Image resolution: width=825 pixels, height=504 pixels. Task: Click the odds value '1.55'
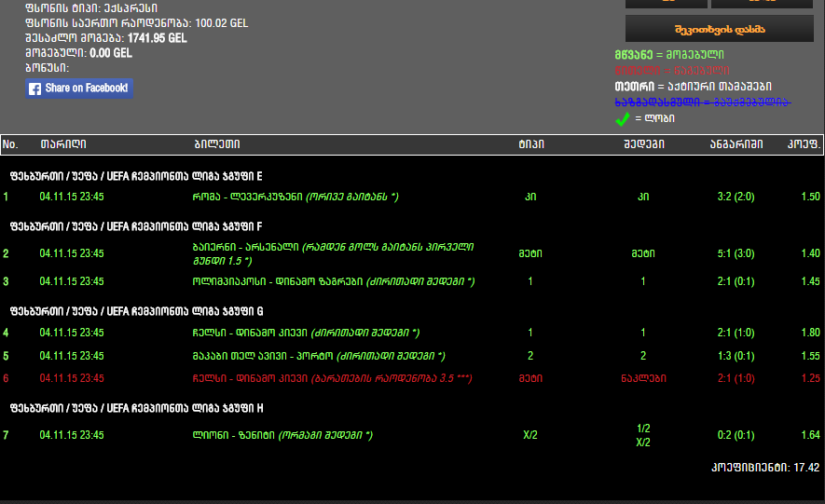pos(810,356)
